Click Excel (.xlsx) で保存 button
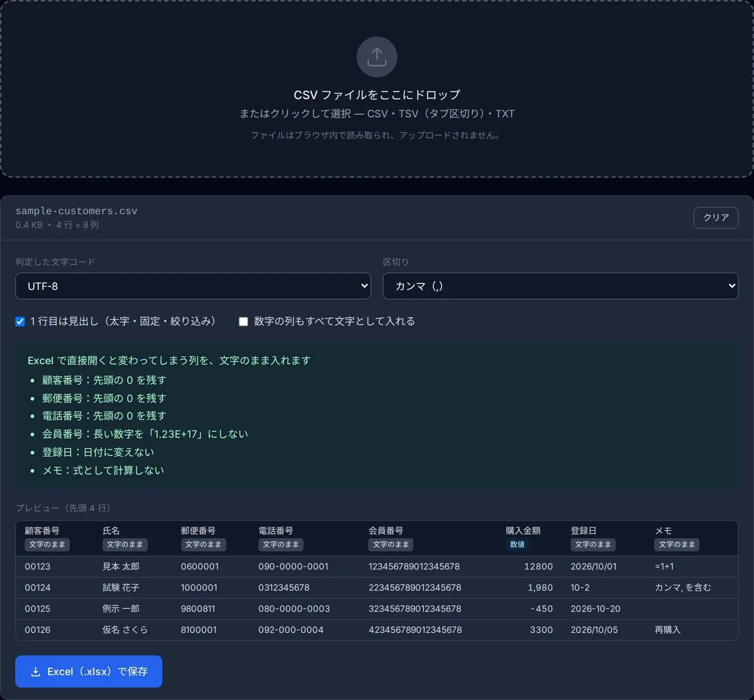The width and height of the screenshot is (754, 700). click(89, 671)
